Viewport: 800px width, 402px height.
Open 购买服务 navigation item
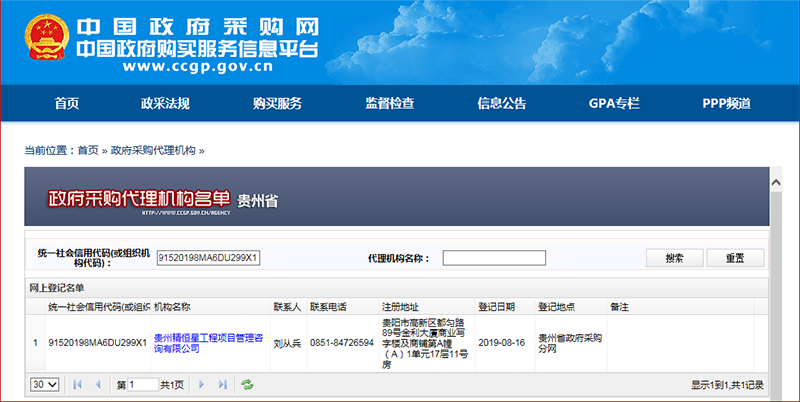277,104
